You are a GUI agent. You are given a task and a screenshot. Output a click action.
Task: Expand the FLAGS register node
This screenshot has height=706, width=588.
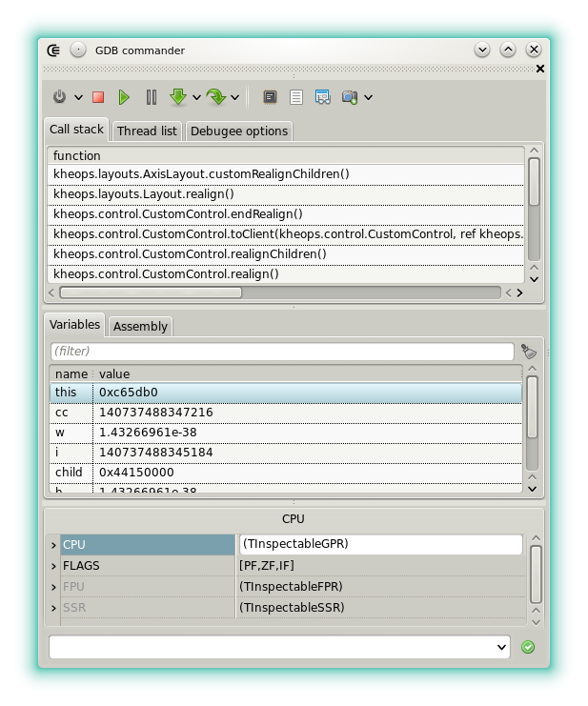pyautogui.click(x=53, y=566)
